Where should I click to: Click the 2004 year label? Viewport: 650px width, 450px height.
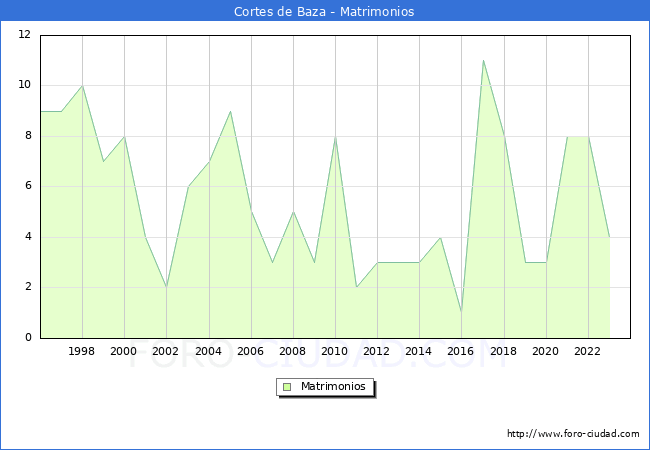tap(208, 351)
